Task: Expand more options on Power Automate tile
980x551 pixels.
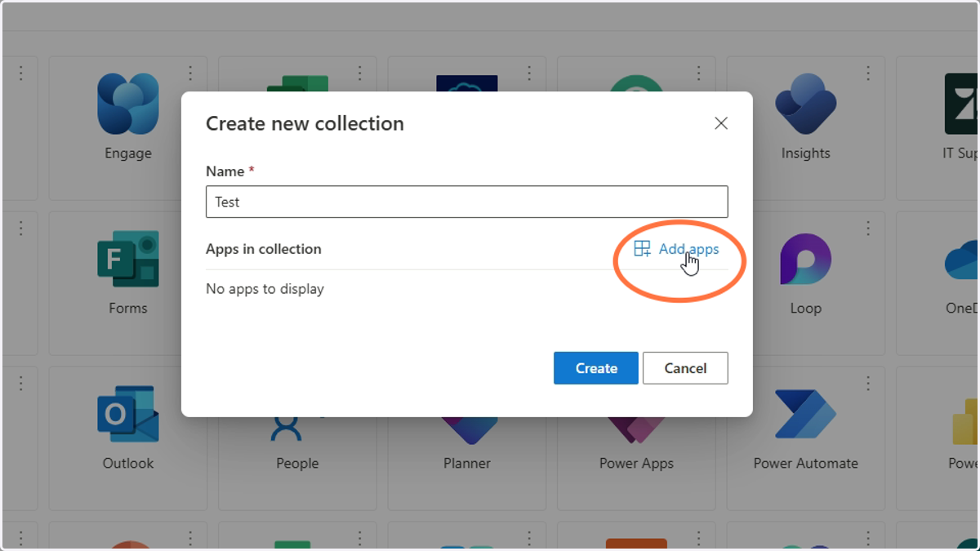Action: 868,384
